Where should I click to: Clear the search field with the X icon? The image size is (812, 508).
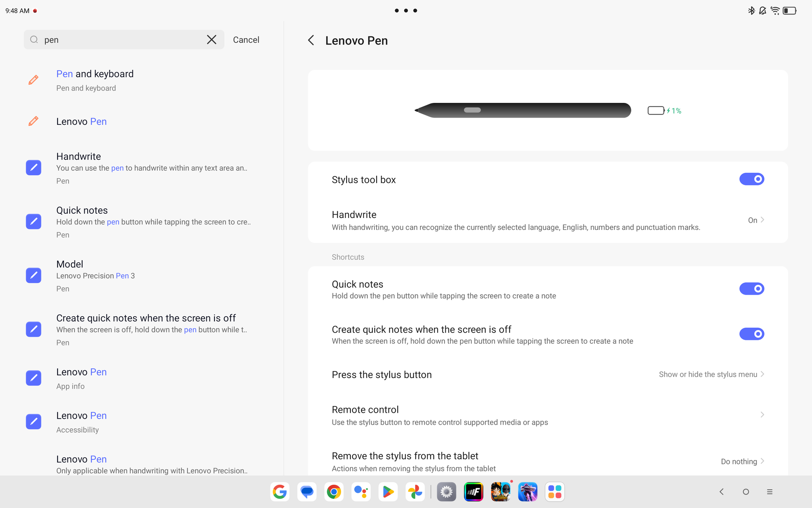pos(212,40)
